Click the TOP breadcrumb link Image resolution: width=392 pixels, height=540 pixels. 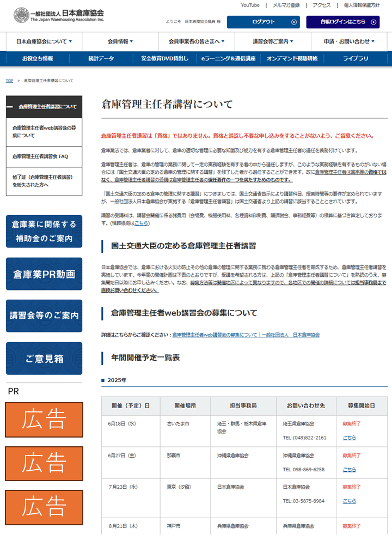tap(9, 81)
